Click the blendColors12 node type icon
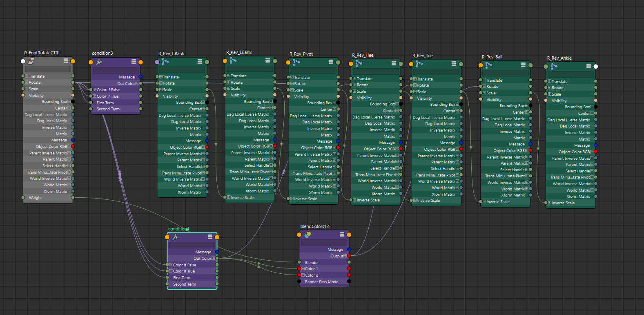644x315 pixels. 308,234
